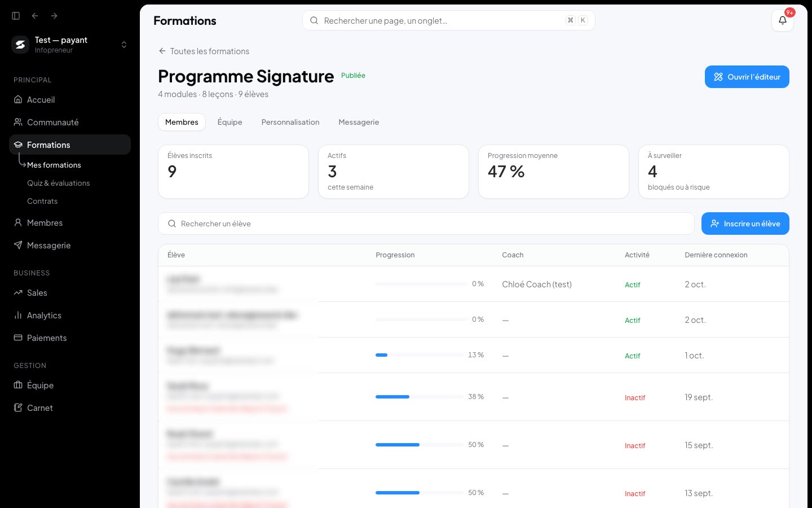
Task: Click the Chloé Coach (test) cell
Action: [x=537, y=284]
